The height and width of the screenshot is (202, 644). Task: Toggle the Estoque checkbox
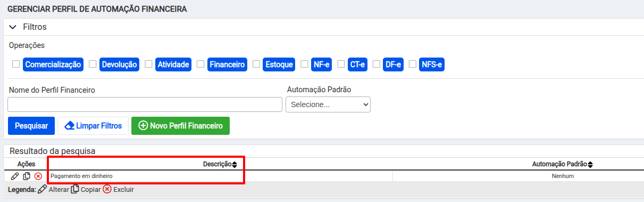pos(256,64)
